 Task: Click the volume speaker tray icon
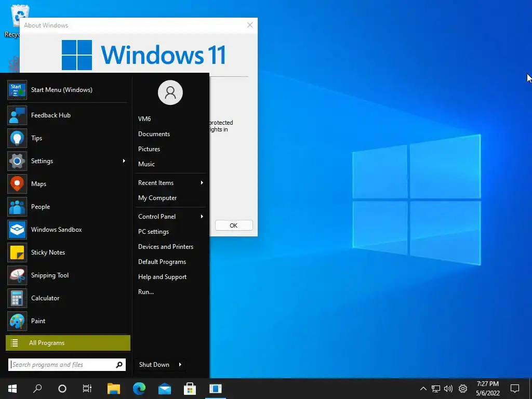448,389
